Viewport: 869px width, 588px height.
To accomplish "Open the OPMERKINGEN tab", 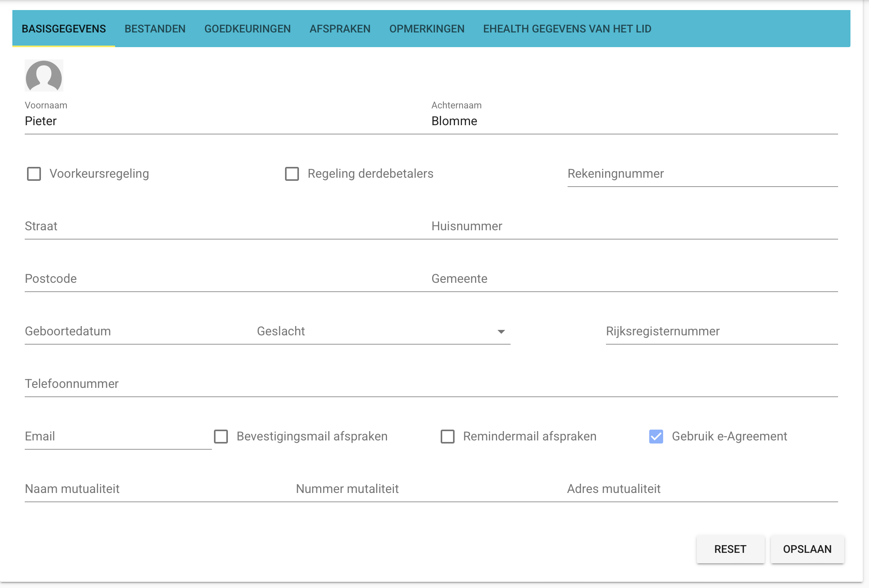I will click(x=427, y=29).
